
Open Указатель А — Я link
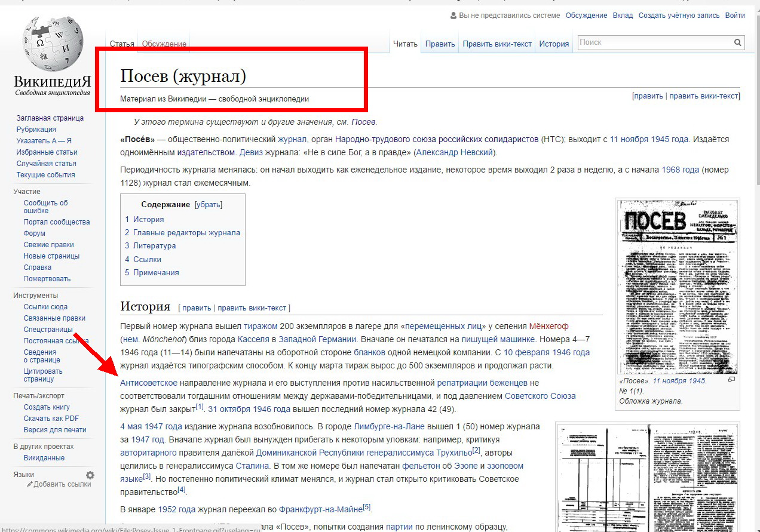(44, 141)
